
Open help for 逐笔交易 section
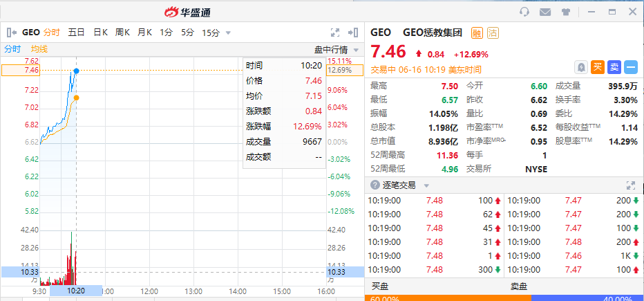375,185
